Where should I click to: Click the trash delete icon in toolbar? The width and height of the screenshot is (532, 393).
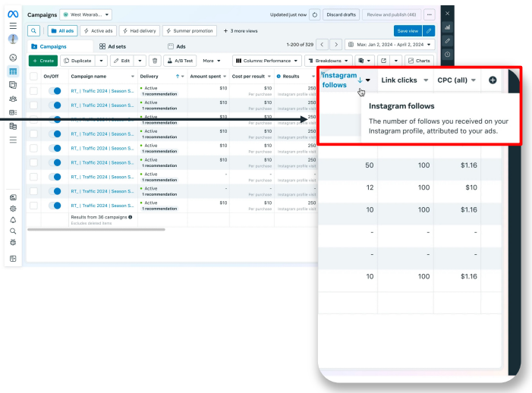[155, 61]
